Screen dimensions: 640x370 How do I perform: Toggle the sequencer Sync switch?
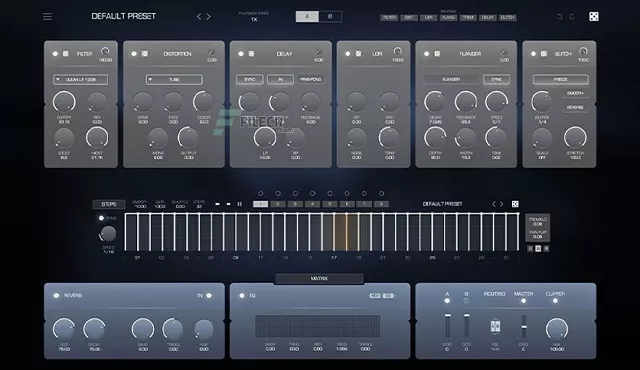coord(101,218)
